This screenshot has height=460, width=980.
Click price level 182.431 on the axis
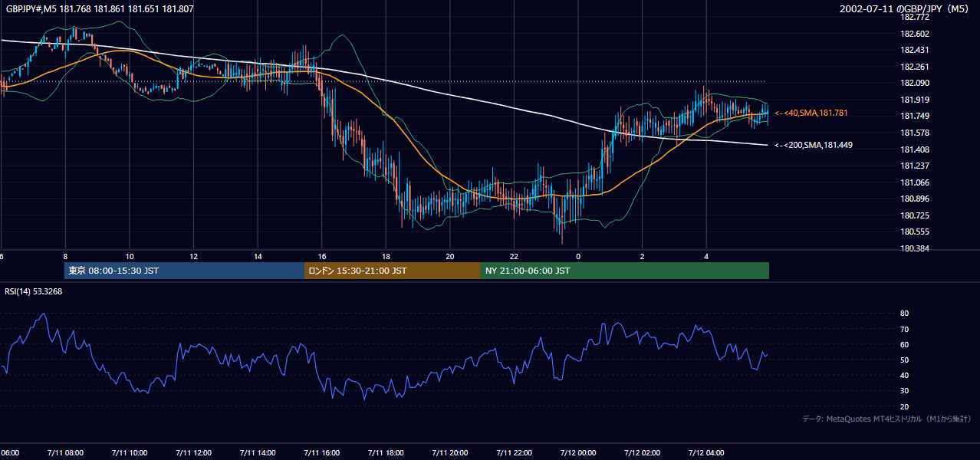coord(915,50)
